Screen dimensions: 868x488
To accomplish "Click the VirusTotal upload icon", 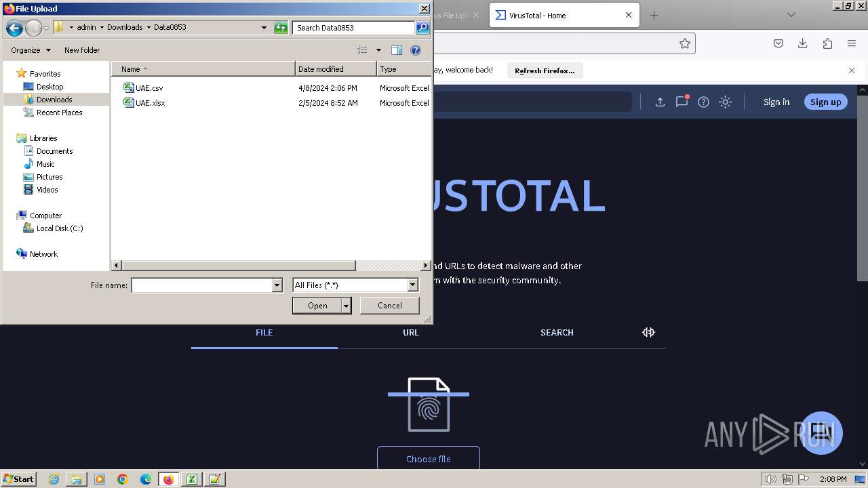I will 660,102.
